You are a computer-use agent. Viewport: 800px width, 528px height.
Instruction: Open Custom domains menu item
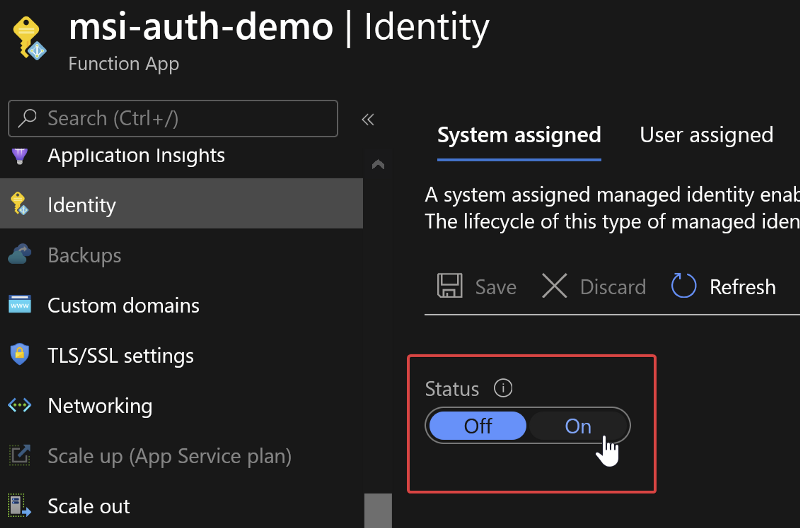tap(182, 305)
